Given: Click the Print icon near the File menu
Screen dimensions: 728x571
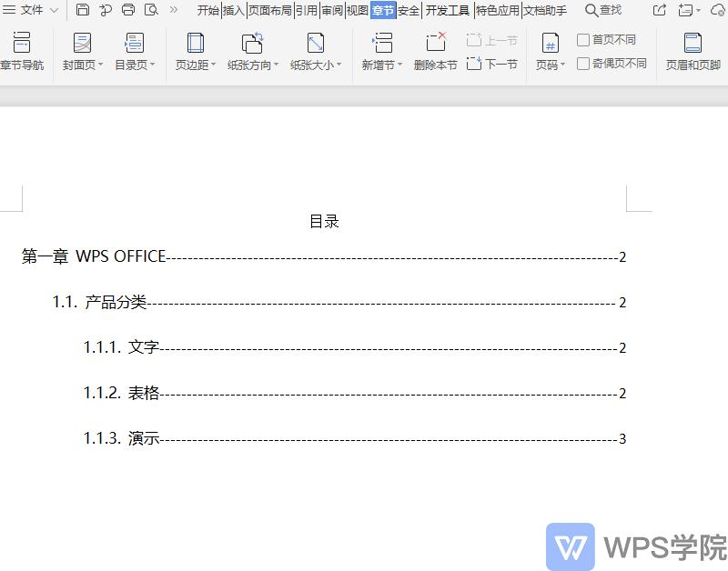Looking at the screenshot, I should (127, 10).
